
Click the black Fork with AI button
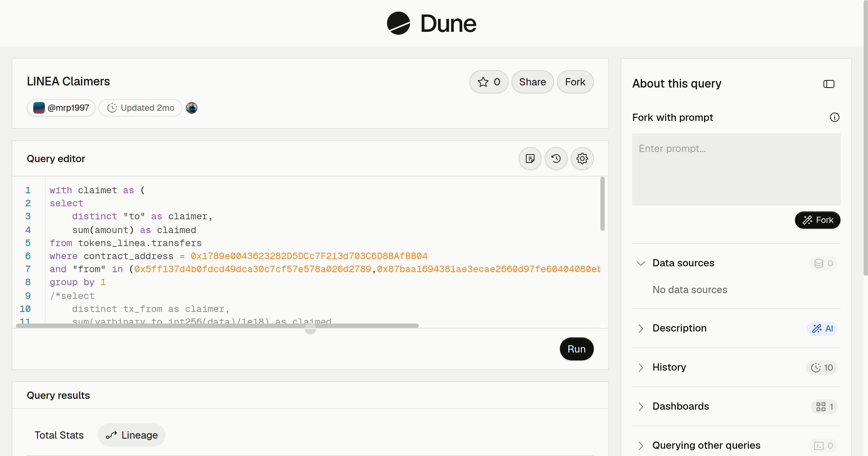tap(818, 220)
